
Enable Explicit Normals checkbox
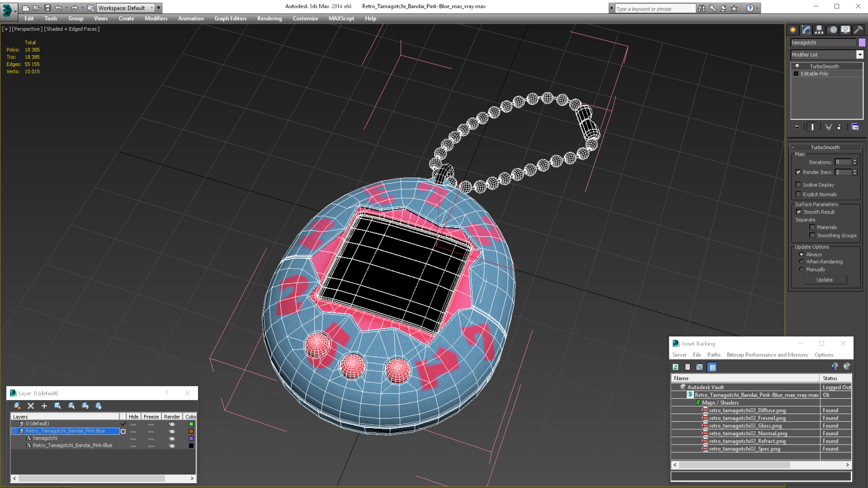tap(798, 194)
